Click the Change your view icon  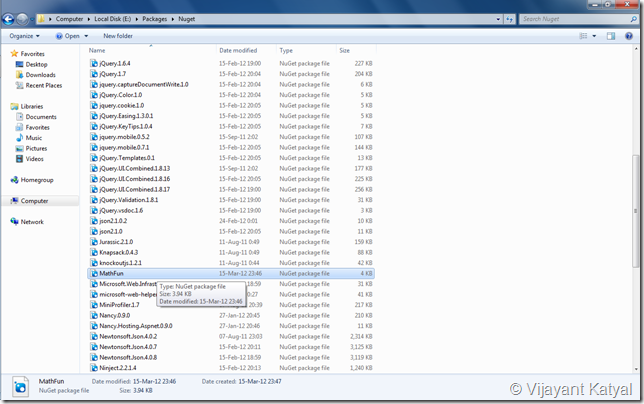583,36
